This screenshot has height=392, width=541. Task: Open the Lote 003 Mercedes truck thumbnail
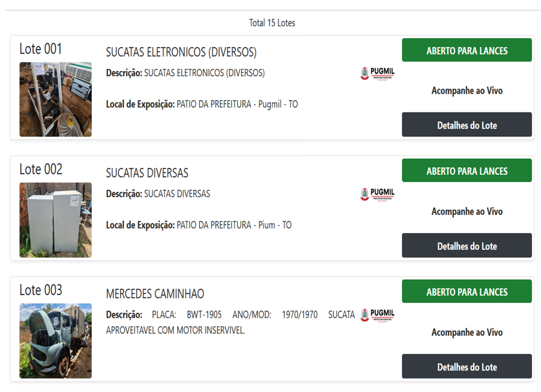56,341
